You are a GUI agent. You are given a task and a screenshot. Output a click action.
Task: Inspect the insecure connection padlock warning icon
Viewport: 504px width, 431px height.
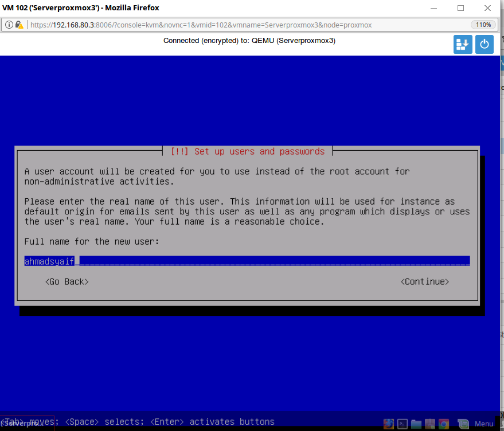point(19,25)
